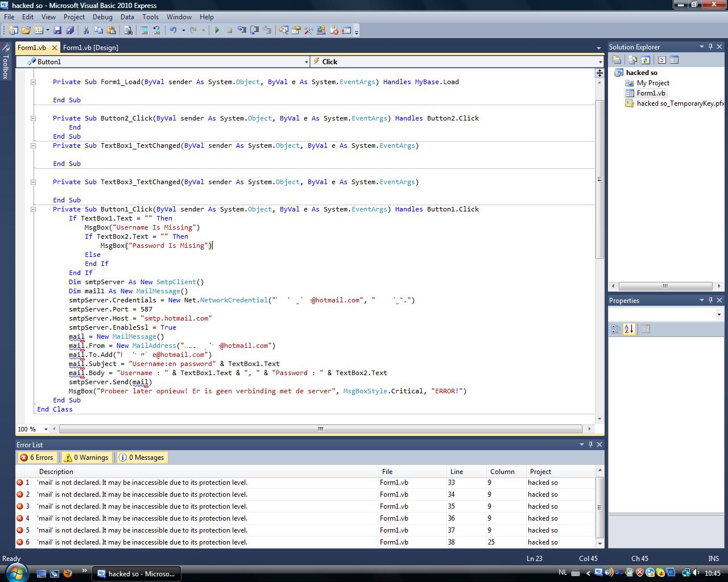Open the Undo history dropdown arrow
Screen dimensions: 728x582
coord(183,30)
